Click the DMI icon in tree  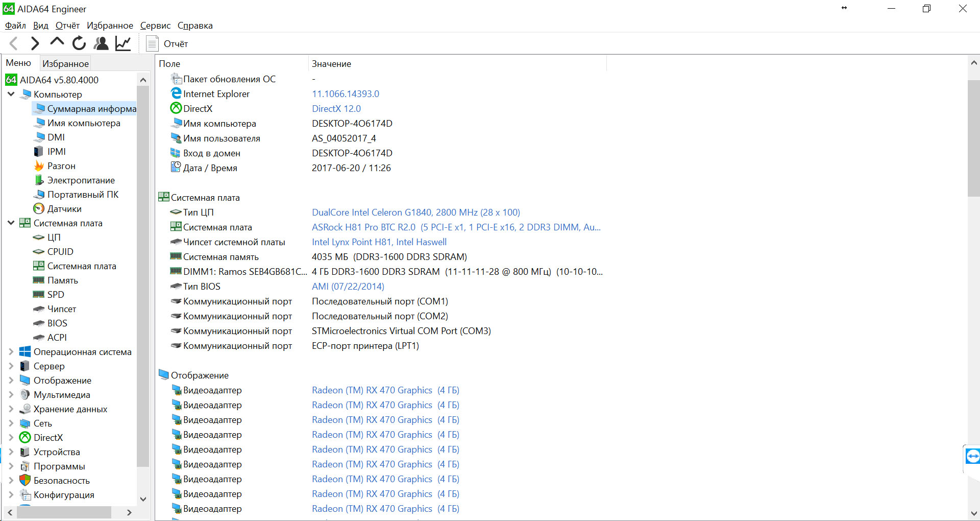tap(39, 137)
